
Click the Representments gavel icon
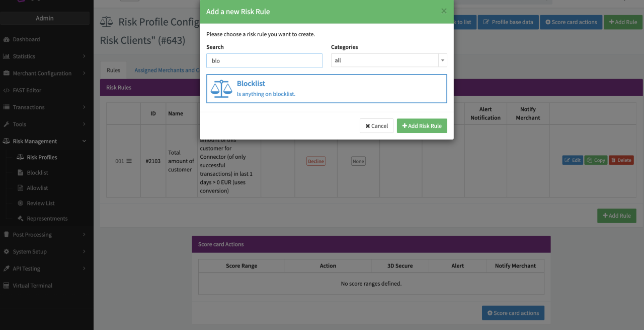[x=21, y=219]
